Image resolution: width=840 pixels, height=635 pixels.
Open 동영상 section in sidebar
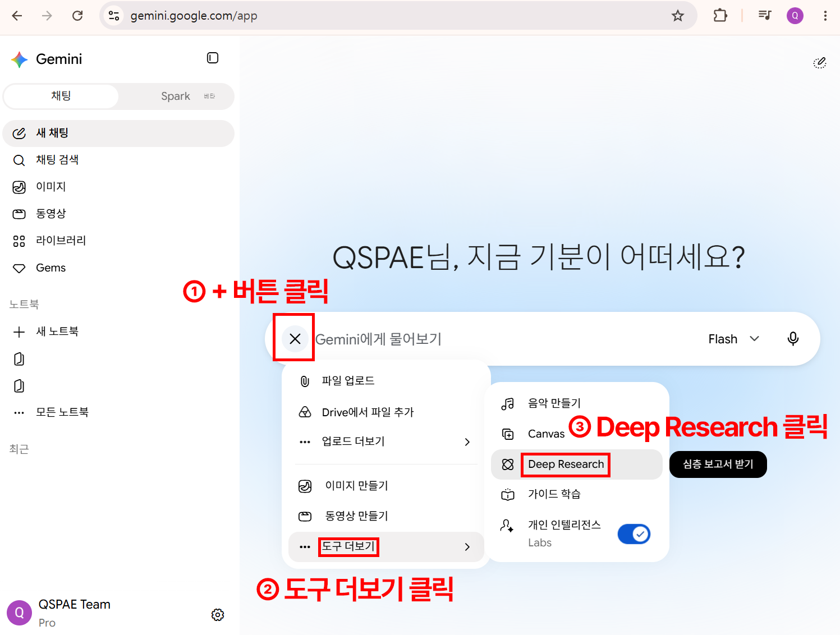(118, 214)
